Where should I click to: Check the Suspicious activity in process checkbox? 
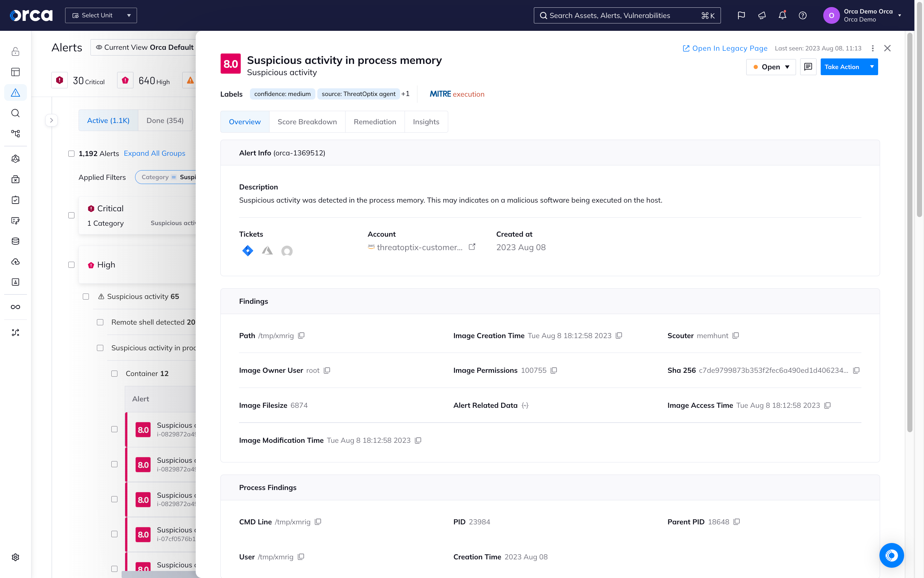pos(100,348)
